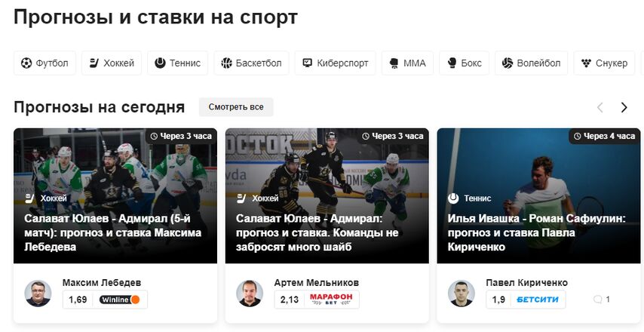Screen dimensions: 644x332
Task: Click the MMA glove icon
Action: 394,63
